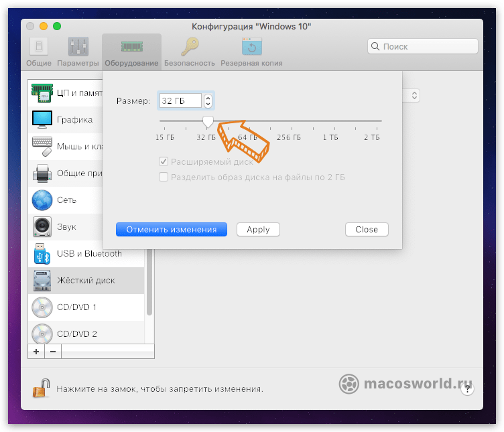504x432 pixels.
Task: Click the Размер size input field
Action: [x=180, y=100]
